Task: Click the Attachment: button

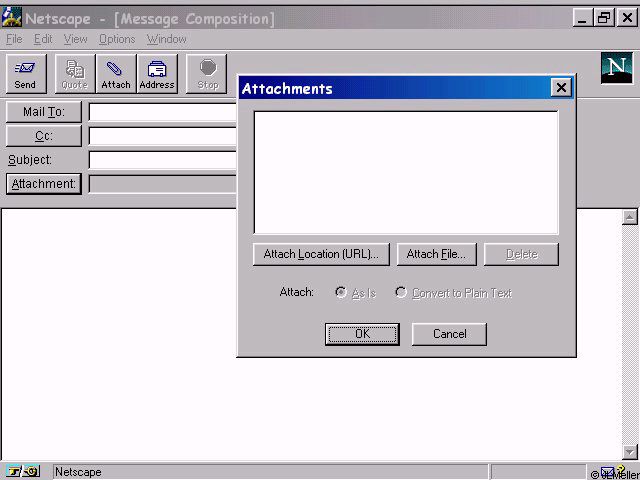Action: click(44, 184)
